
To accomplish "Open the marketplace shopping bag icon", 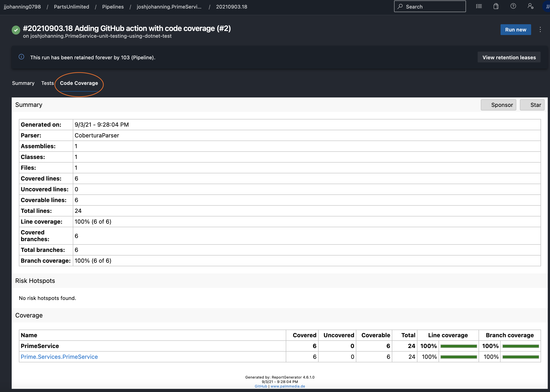I will [x=496, y=7].
